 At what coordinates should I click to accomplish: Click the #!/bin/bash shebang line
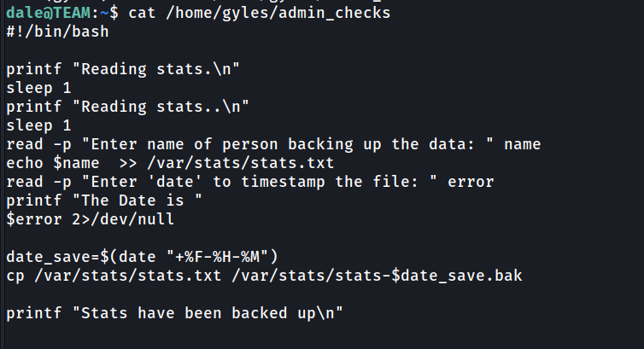click(57, 32)
